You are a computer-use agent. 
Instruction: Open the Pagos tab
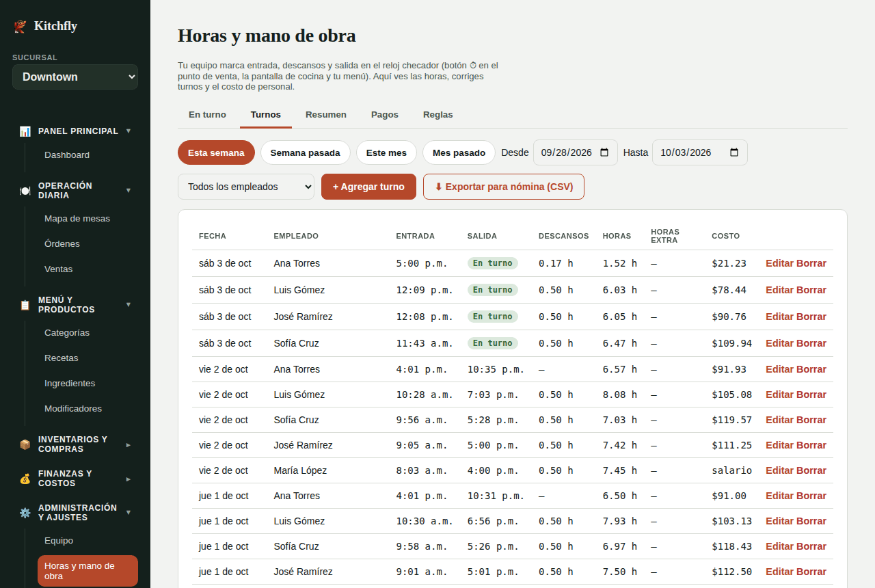pyautogui.click(x=385, y=115)
